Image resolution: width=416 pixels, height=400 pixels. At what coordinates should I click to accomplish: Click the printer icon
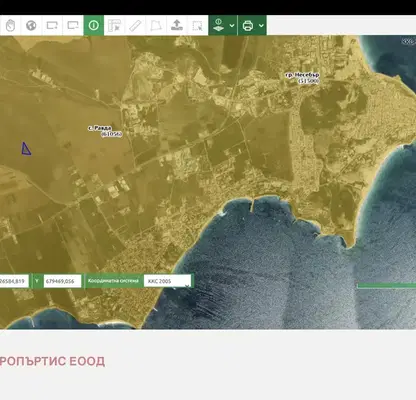pyautogui.click(x=248, y=25)
